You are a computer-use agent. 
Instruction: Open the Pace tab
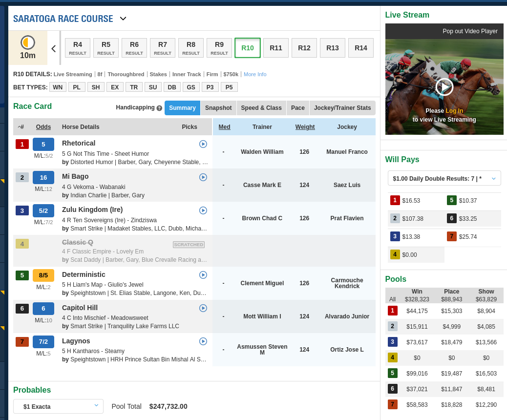click(x=298, y=108)
